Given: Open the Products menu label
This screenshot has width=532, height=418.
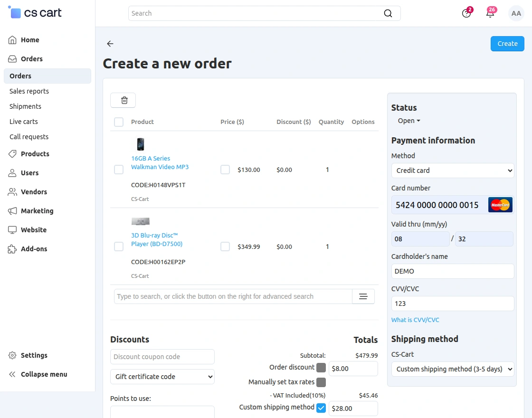Looking at the screenshot, I should (x=35, y=154).
